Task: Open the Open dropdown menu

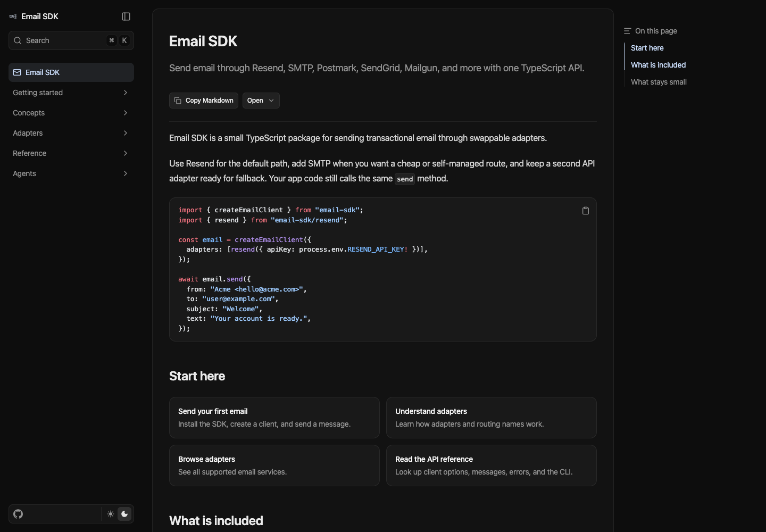Action: (x=261, y=101)
